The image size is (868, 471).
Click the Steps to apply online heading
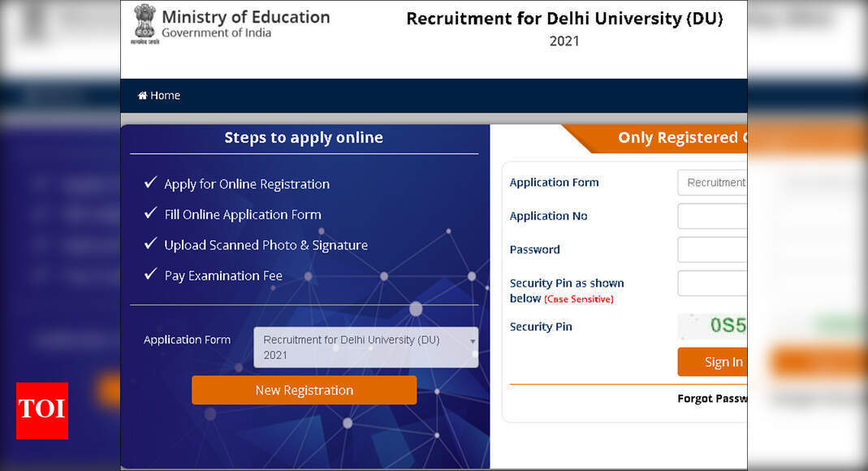[x=304, y=137]
